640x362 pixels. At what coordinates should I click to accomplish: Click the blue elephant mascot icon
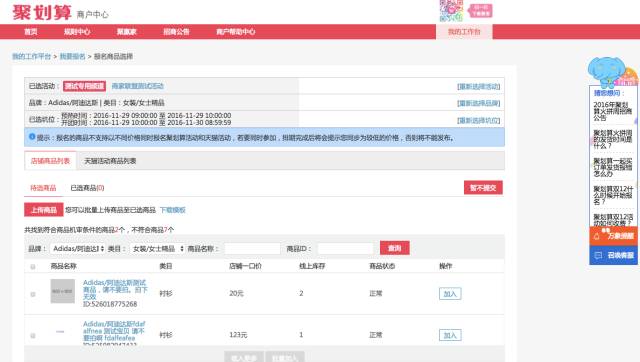[x=606, y=72]
